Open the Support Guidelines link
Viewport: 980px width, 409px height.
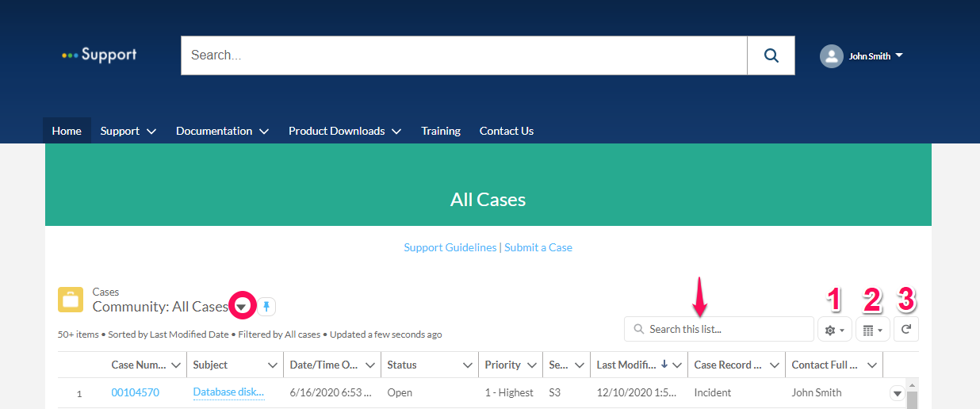[x=450, y=247]
